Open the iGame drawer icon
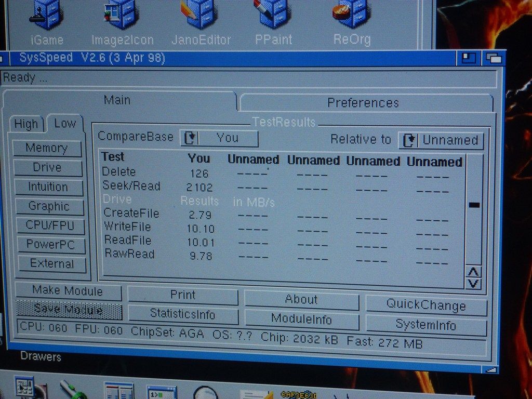The height and width of the screenshot is (399, 532). pyautogui.click(x=46, y=15)
